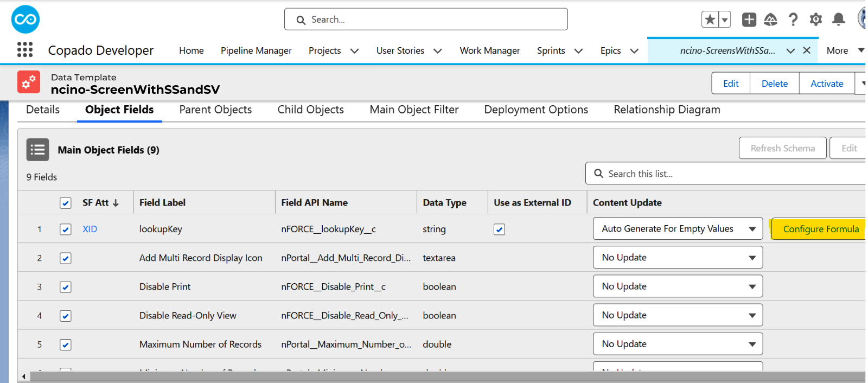The image size is (868, 383).
Task: Open Content Update dropdown for Disable Print
Action: click(x=678, y=286)
